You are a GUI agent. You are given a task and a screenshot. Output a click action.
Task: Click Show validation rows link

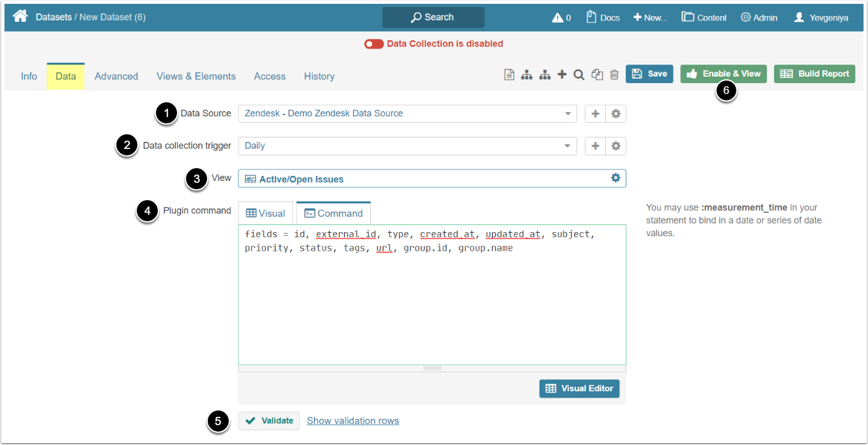coord(353,421)
